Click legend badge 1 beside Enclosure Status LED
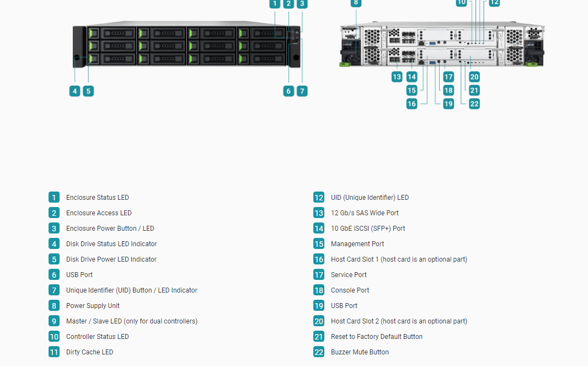Image resolution: width=588 pixels, height=366 pixels. [x=54, y=198]
